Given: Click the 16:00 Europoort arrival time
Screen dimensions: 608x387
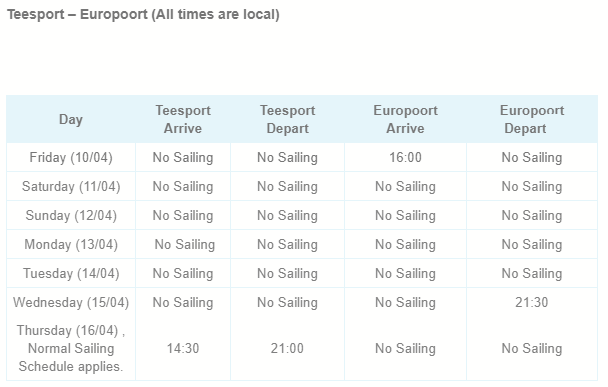Looking at the screenshot, I should (x=405, y=157).
